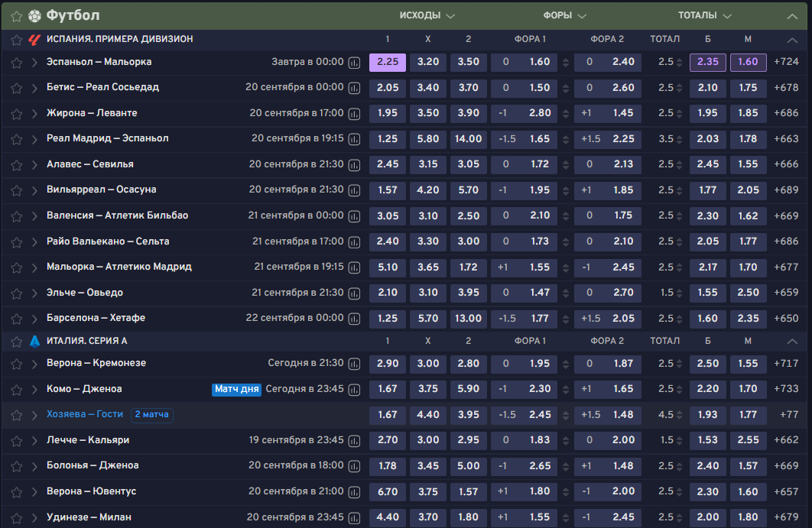Open statistics icon for Валенсия – Атлетик Бильбао
812x528 pixels.
(x=354, y=216)
